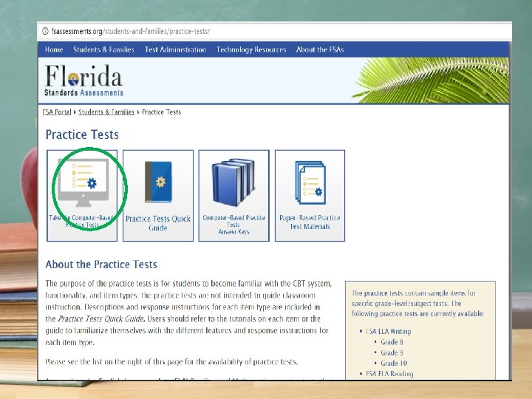Click the stacked blue binders icon
The height and width of the screenshot is (399, 532).
(x=233, y=183)
